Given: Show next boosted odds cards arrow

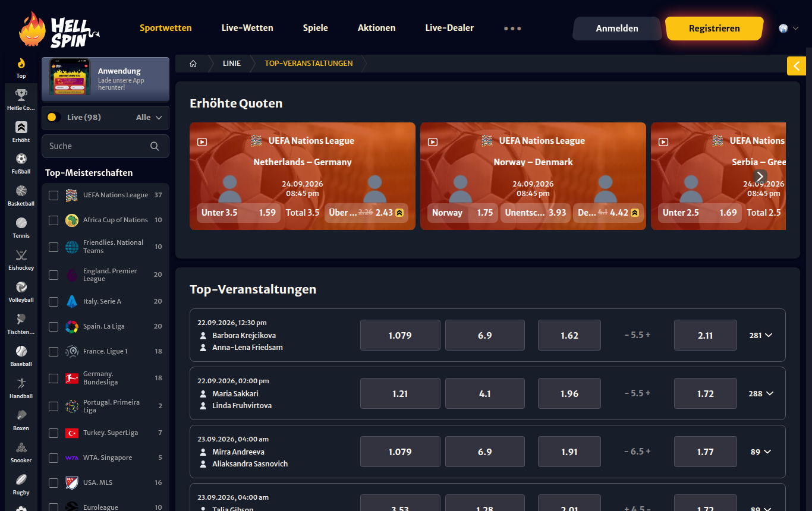Looking at the screenshot, I should click(760, 176).
